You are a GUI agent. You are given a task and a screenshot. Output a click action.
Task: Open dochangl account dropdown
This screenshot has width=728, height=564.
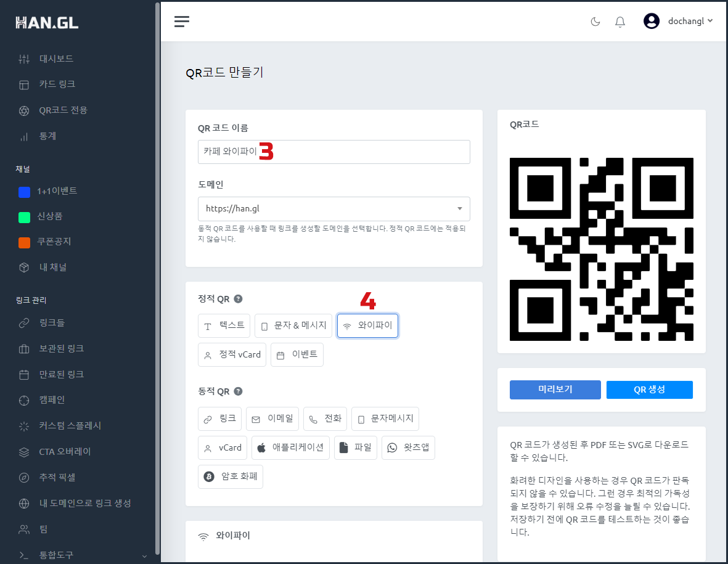(690, 21)
